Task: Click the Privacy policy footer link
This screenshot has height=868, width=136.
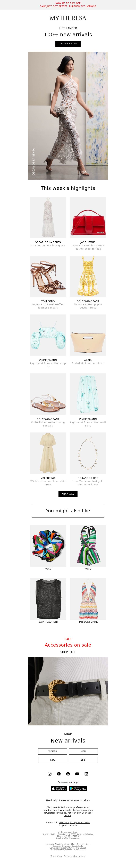Action: [x=71, y=856]
